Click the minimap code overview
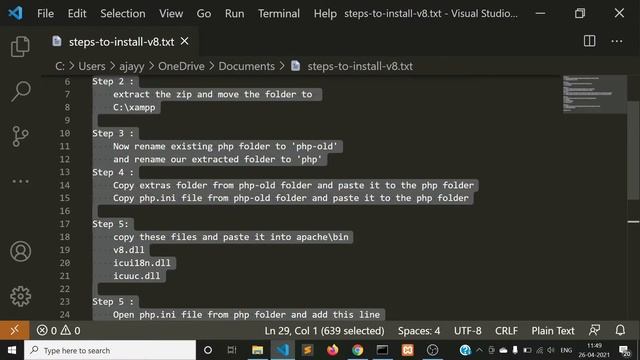 coord(595,94)
